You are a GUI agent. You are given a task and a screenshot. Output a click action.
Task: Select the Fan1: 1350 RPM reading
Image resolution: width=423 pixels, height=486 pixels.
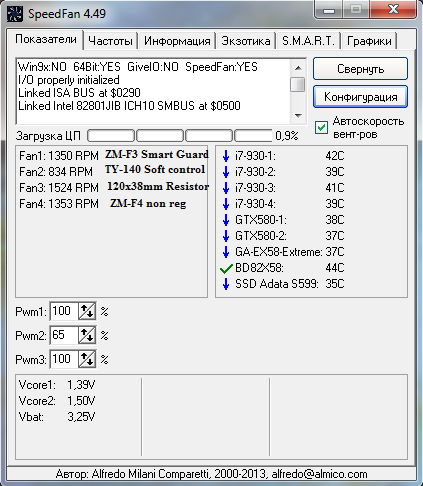pos(59,156)
